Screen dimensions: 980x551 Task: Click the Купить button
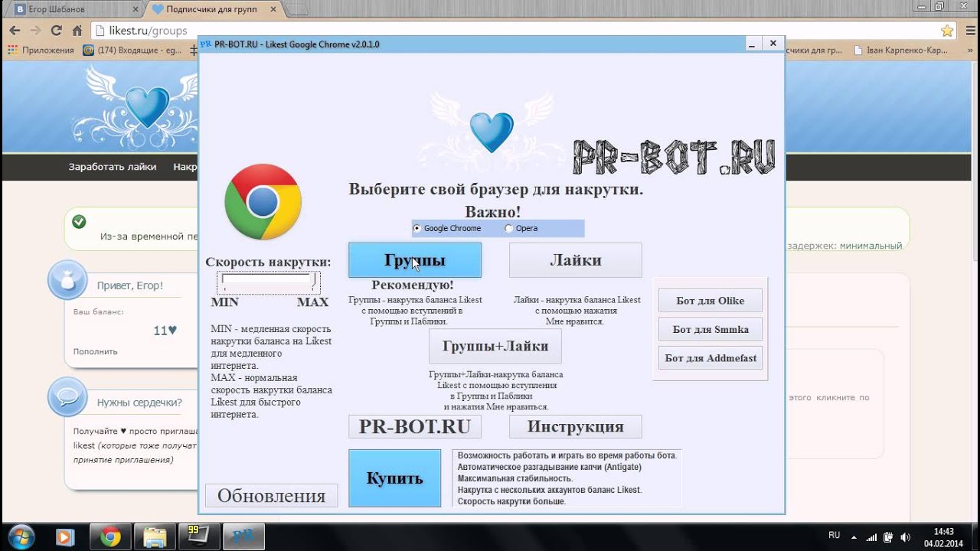(394, 478)
